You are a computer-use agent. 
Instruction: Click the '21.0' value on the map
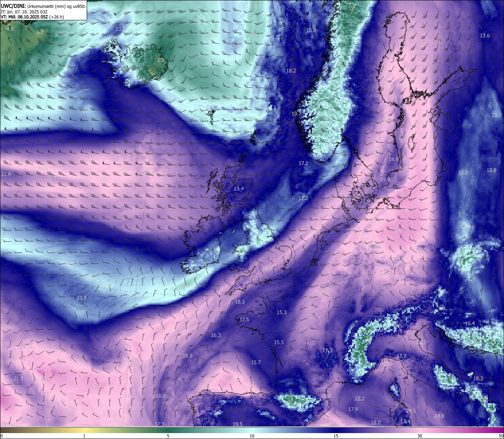click(x=365, y=201)
